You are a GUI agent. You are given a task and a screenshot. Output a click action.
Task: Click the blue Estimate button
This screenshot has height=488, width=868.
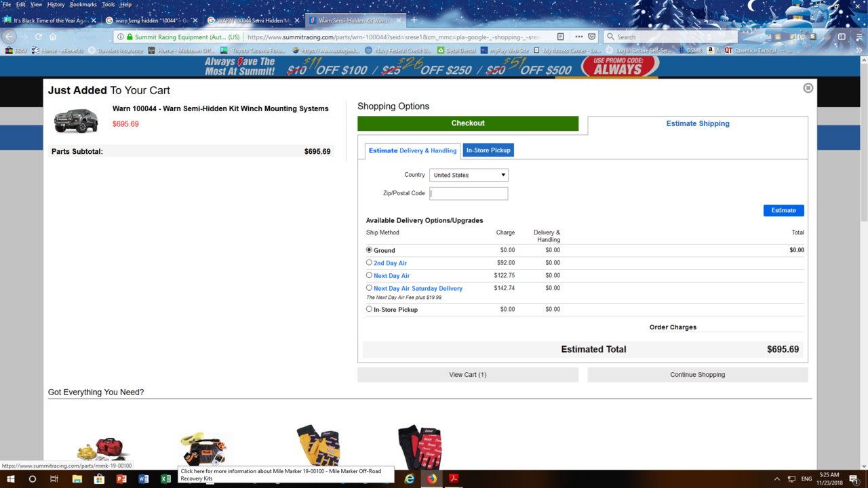pos(783,210)
